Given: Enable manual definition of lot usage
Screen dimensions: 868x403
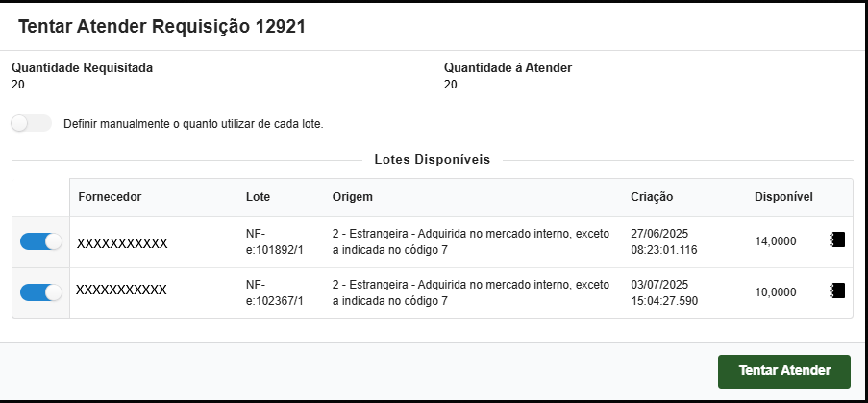Looking at the screenshot, I should (x=32, y=123).
